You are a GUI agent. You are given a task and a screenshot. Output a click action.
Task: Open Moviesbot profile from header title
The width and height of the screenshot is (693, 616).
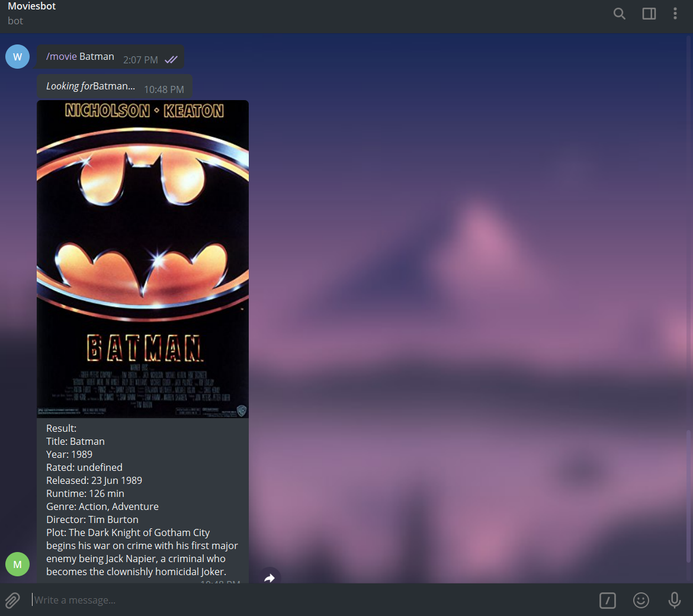pos(32,6)
